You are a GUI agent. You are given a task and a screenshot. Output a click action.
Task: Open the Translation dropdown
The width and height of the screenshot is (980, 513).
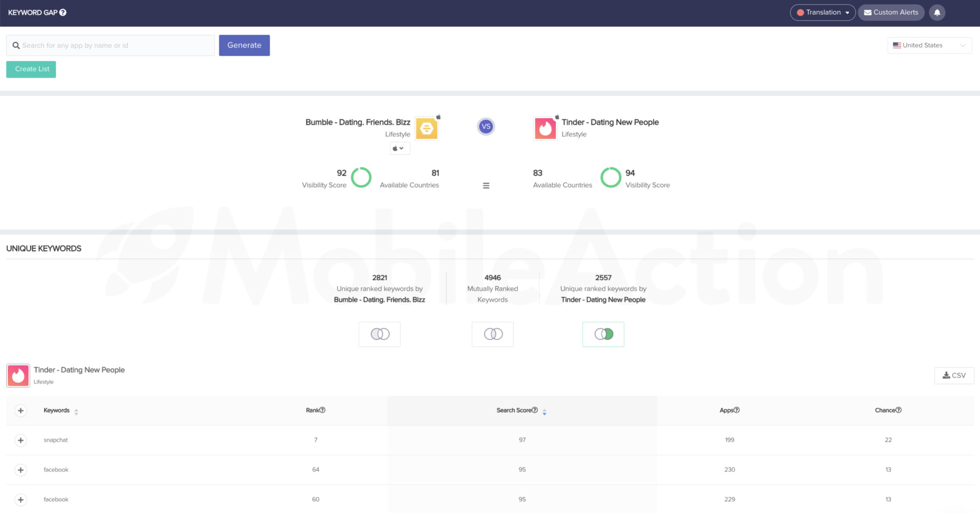click(823, 13)
